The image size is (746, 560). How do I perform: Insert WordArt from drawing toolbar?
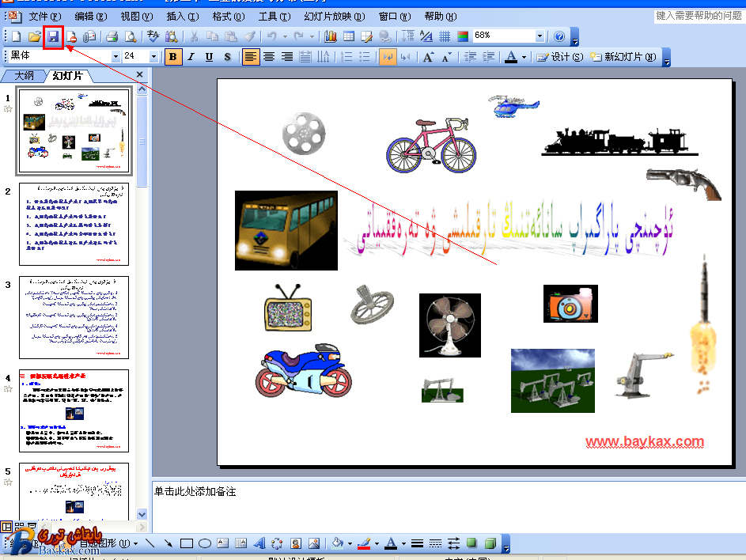(259, 543)
